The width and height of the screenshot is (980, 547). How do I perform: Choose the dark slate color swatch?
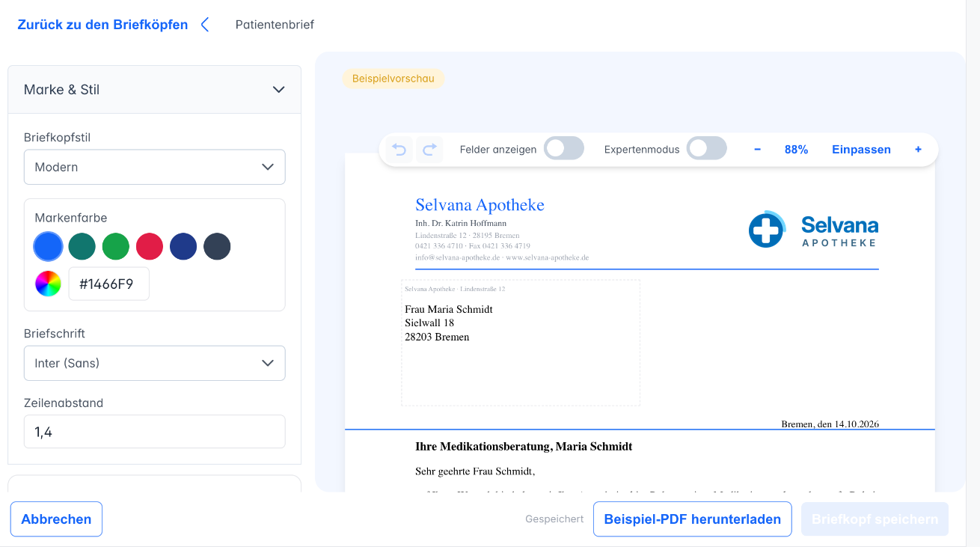point(217,246)
